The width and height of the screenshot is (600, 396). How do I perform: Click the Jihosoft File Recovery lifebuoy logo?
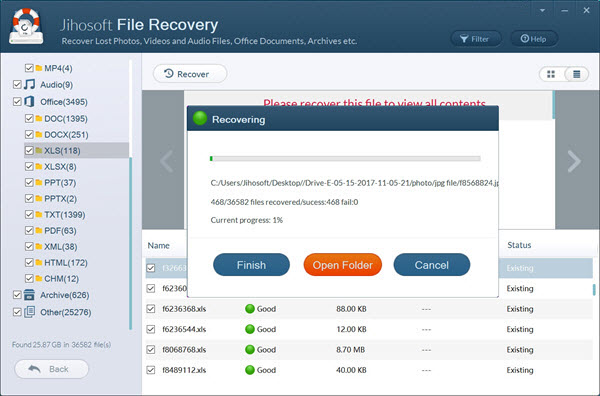pos(26,26)
